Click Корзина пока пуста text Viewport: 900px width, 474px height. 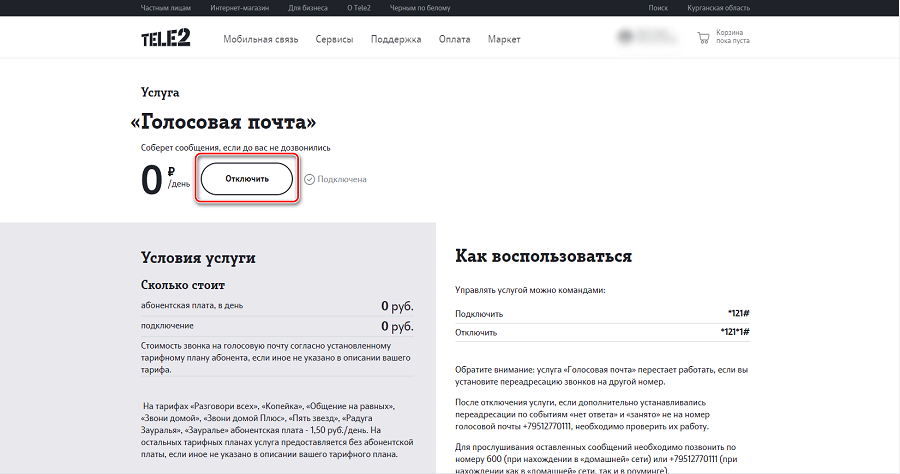(732, 37)
